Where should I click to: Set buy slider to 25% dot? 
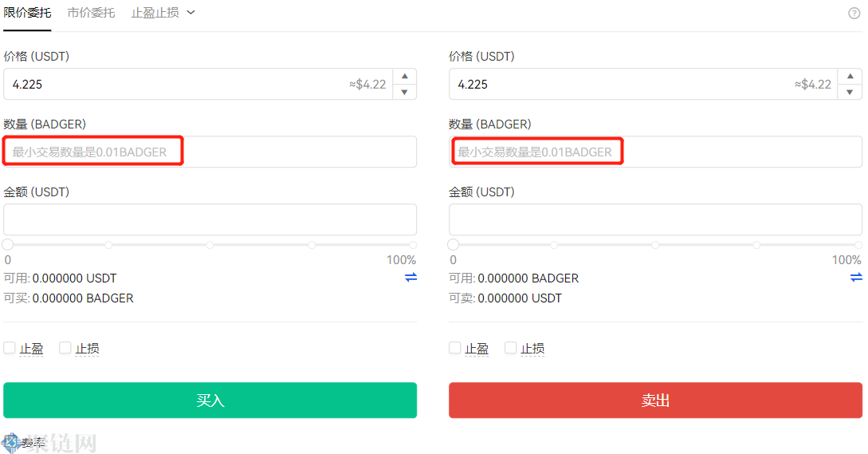(108, 244)
